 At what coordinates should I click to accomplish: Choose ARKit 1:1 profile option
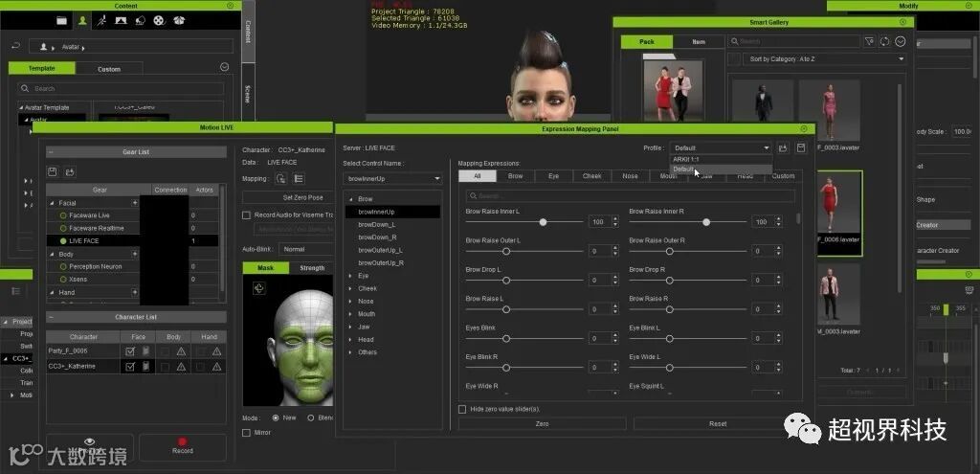tap(685, 160)
